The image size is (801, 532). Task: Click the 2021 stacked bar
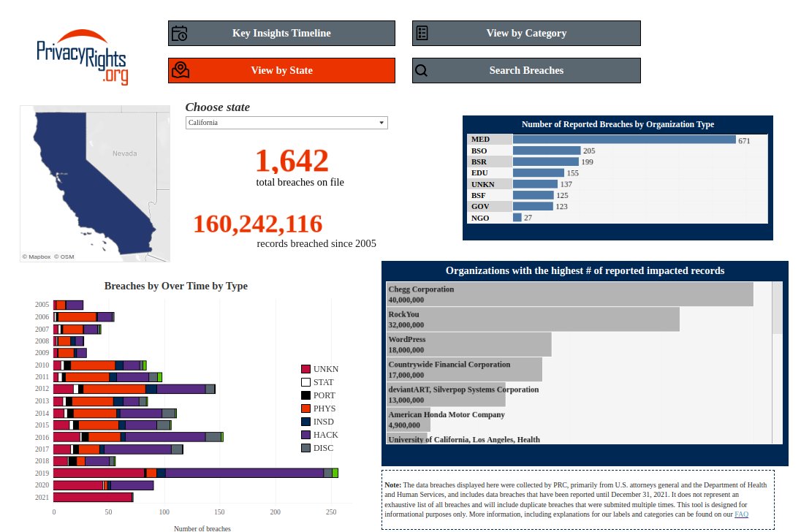point(94,497)
